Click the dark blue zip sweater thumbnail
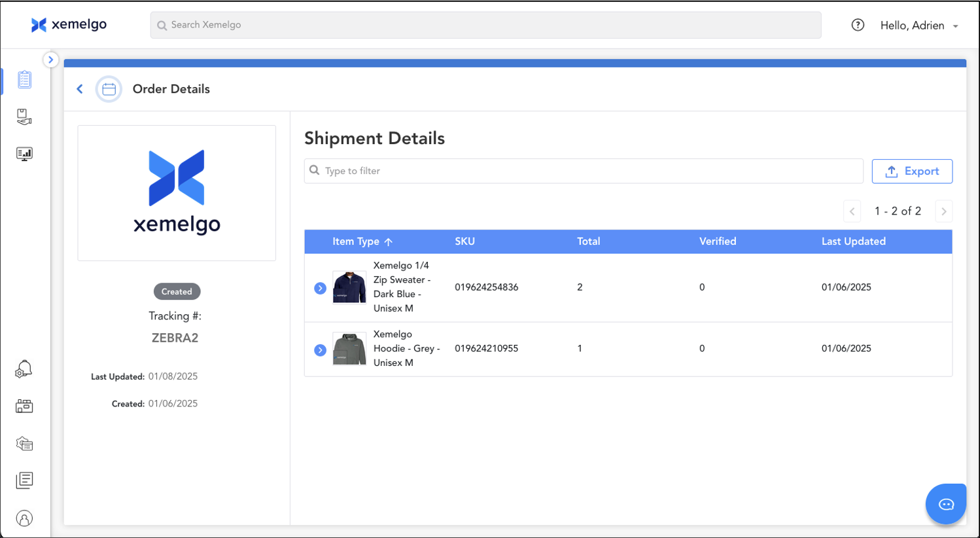 click(x=349, y=287)
